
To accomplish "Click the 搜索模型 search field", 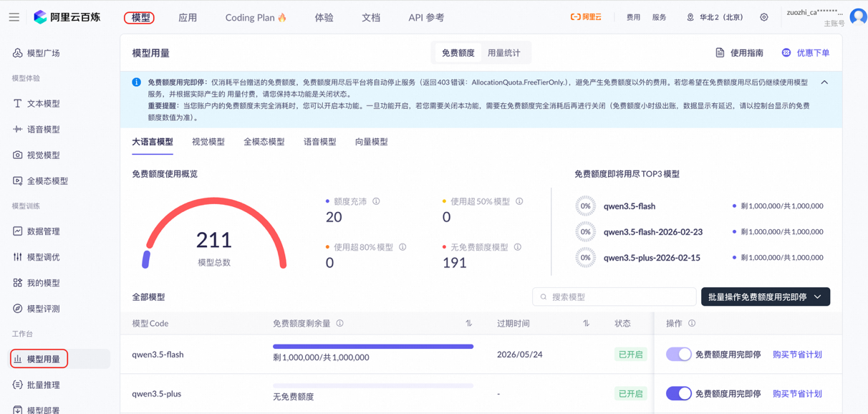I will pyautogui.click(x=614, y=297).
